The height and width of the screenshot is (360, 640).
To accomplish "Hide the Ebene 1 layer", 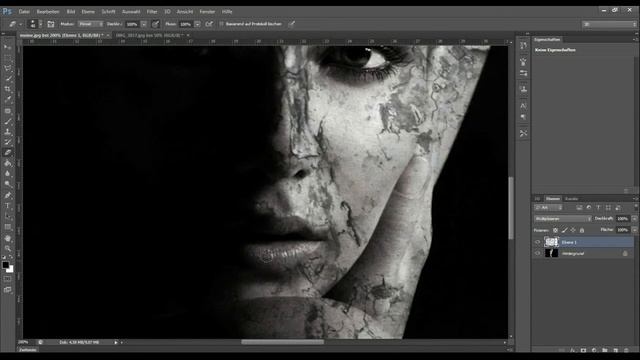I will (538, 242).
